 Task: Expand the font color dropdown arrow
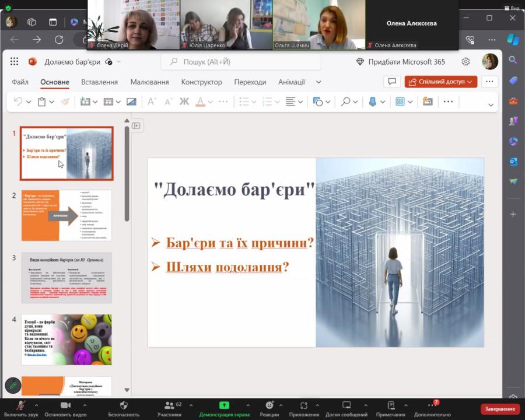click(x=210, y=102)
